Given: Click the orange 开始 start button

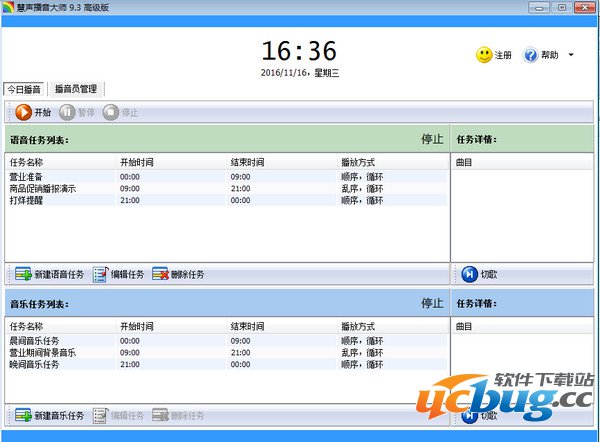Looking at the screenshot, I should pos(34,112).
